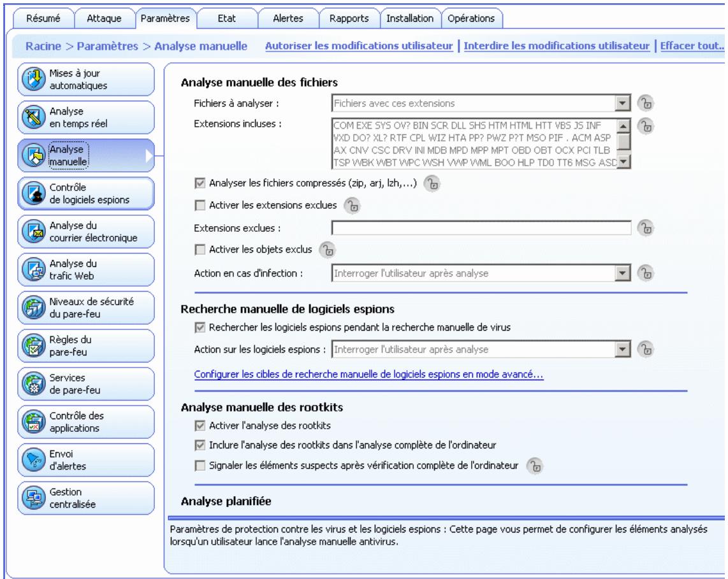Screen dimensions: 728x579
Task: Go to Racine in the breadcrumb
Action: (x=43, y=46)
